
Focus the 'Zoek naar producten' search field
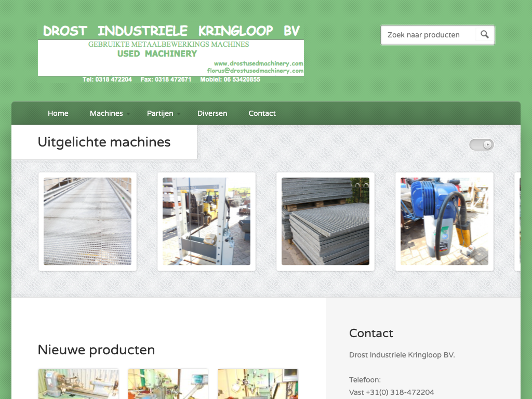(x=428, y=35)
